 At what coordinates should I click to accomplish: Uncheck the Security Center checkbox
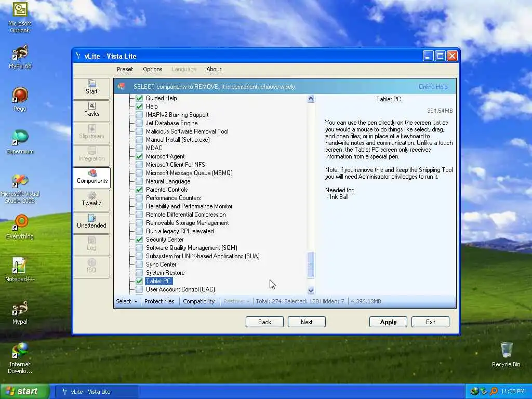click(139, 240)
